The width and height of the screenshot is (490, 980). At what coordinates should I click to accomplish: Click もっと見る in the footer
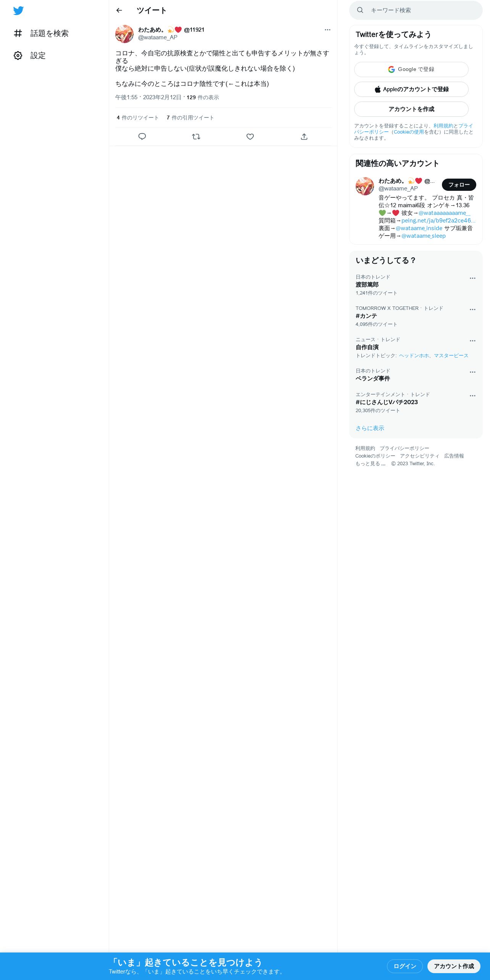pos(371,464)
